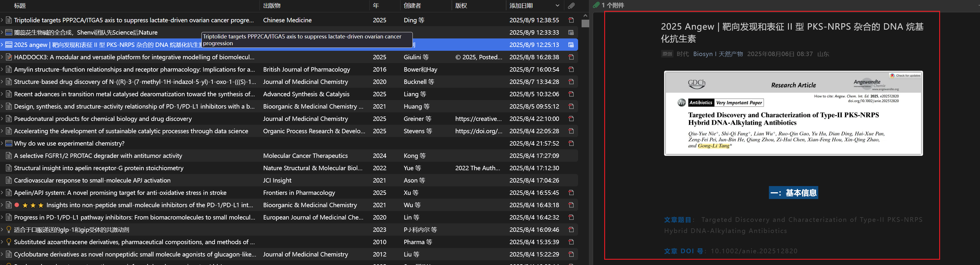
Task: Click patent lightbulb icon of glp-1和gip row
Action: (x=9, y=230)
